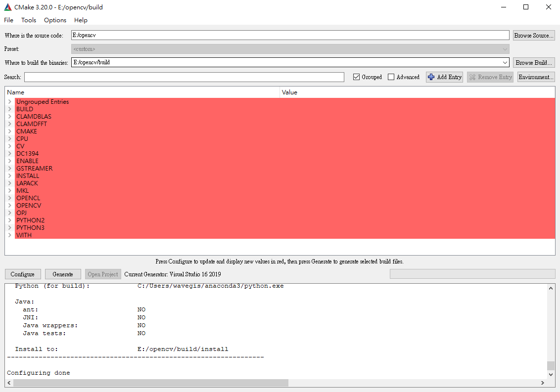Click the Generate button
Viewport: 560px width, 392px height.
(63, 274)
